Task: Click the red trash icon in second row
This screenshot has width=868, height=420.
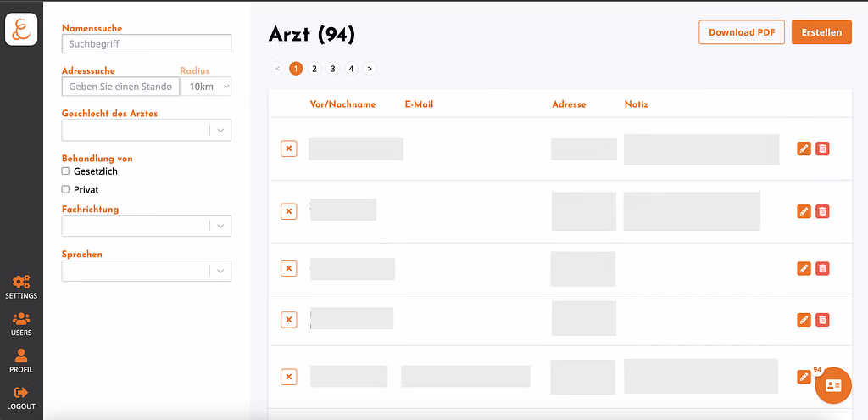Action: tap(822, 211)
